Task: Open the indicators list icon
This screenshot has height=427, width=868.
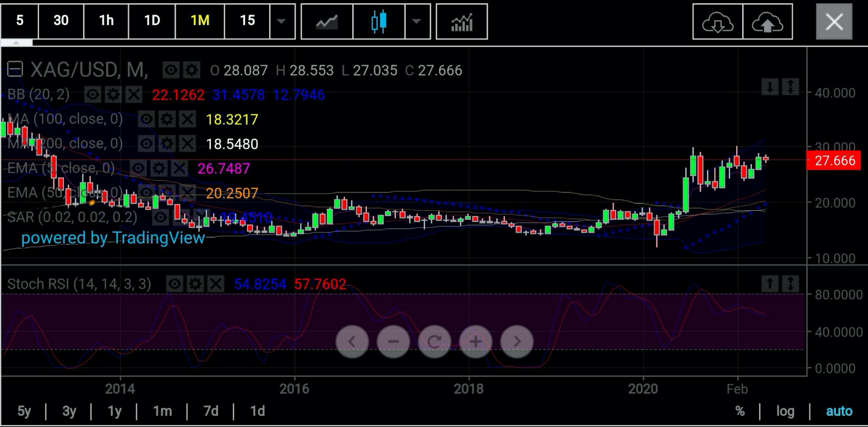Action: tap(462, 22)
